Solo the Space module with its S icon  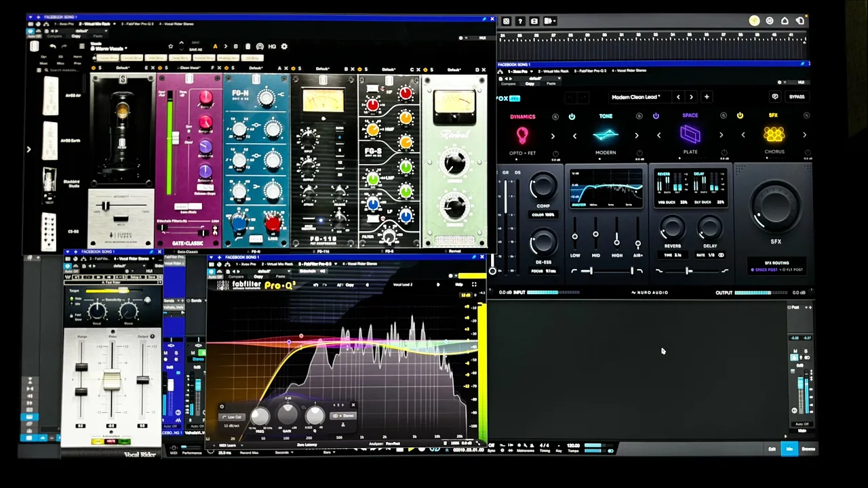[x=724, y=117]
